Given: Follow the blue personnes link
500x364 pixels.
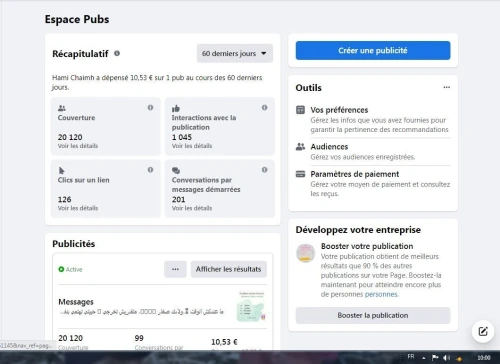Looking at the screenshot, I should pyautogui.click(x=381, y=294).
